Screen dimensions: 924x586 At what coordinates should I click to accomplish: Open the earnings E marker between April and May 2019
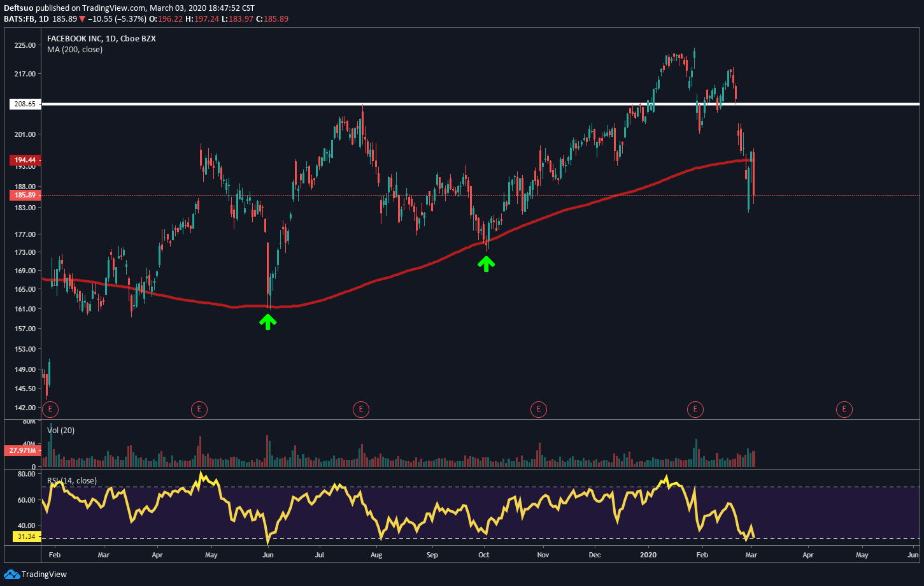199,409
